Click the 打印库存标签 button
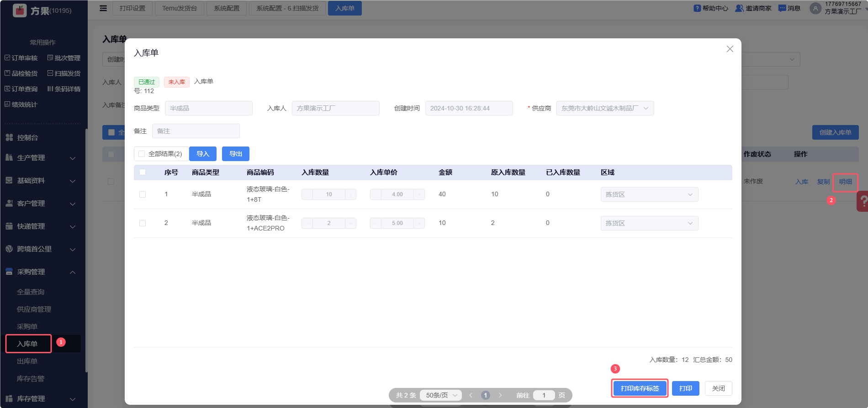868x408 pixels. 640,388
